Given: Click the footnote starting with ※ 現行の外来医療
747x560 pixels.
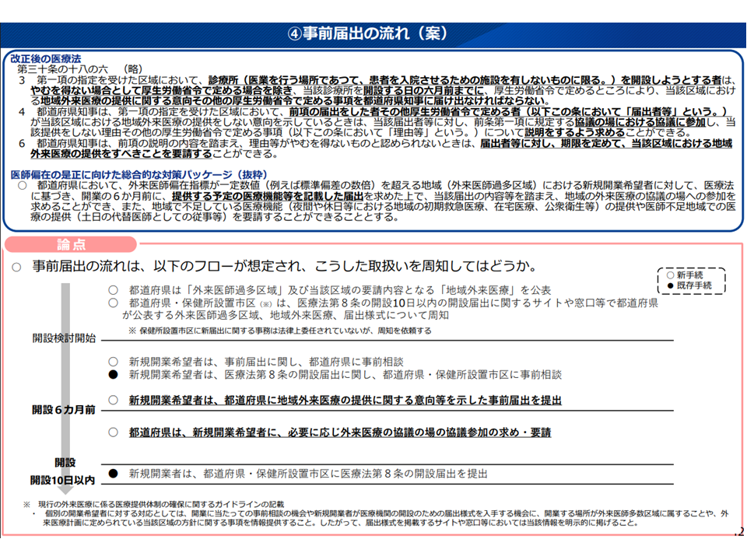Looking at the screenshot, I should pyautogui.click(x=156, y=505).
